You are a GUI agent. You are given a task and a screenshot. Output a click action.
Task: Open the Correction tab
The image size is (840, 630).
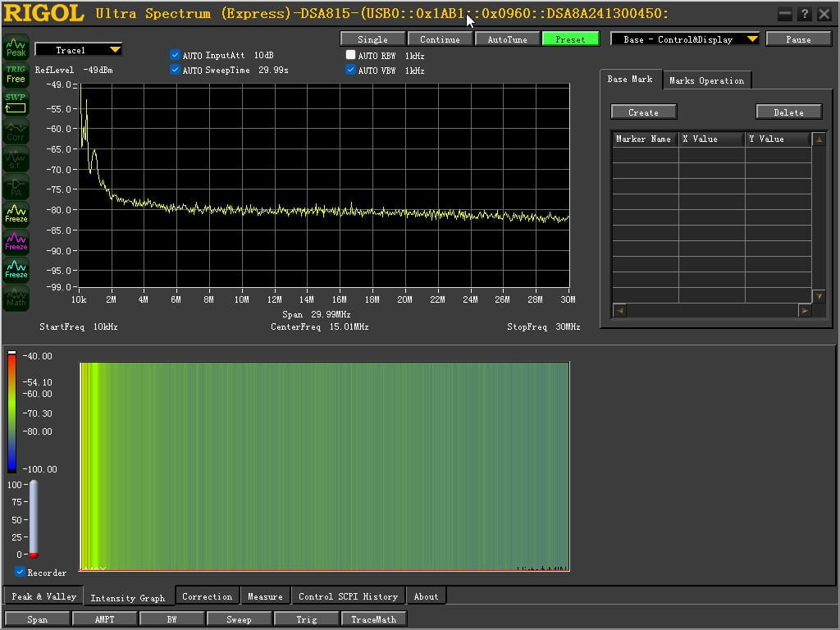click(208, 596)
